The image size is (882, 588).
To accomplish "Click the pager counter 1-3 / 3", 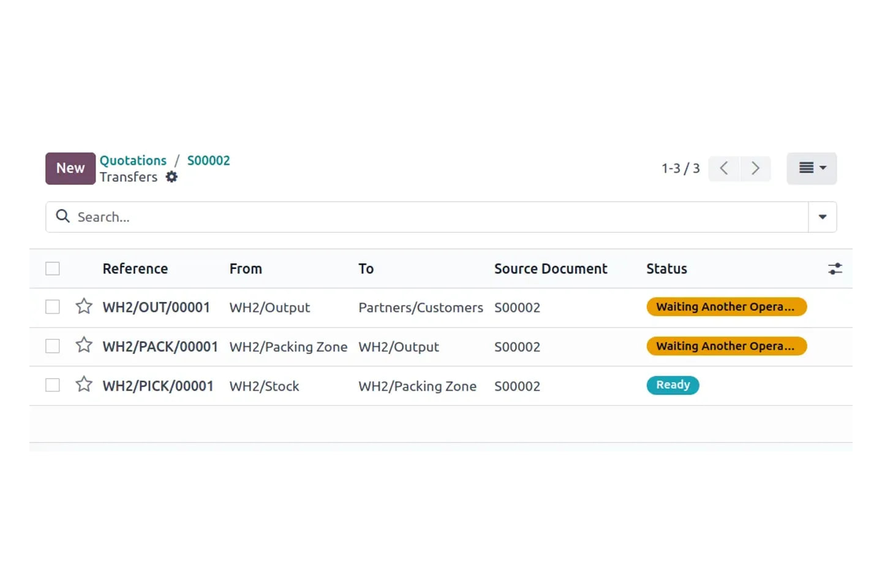I will click(680, 168).
